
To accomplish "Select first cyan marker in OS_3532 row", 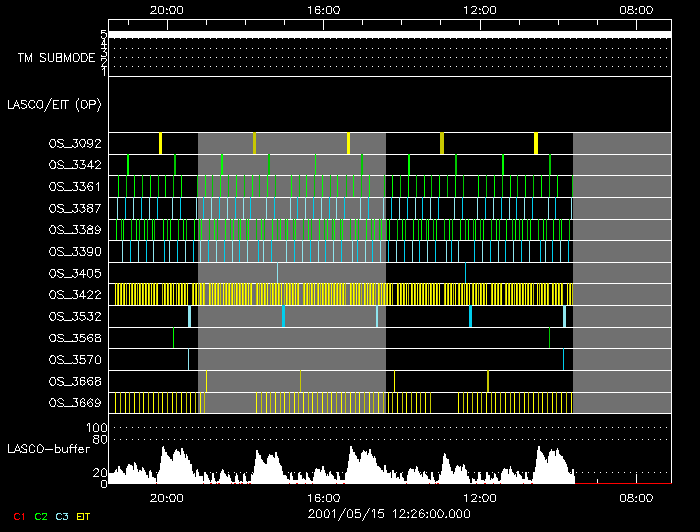I will tap(189, 316).
